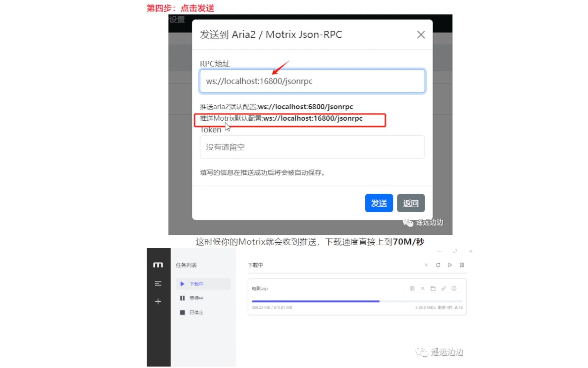The height and width of the screenshot is (368, 588).
Task: Click the 电影.zip download progress bar
Action: (x=357, y=301)
